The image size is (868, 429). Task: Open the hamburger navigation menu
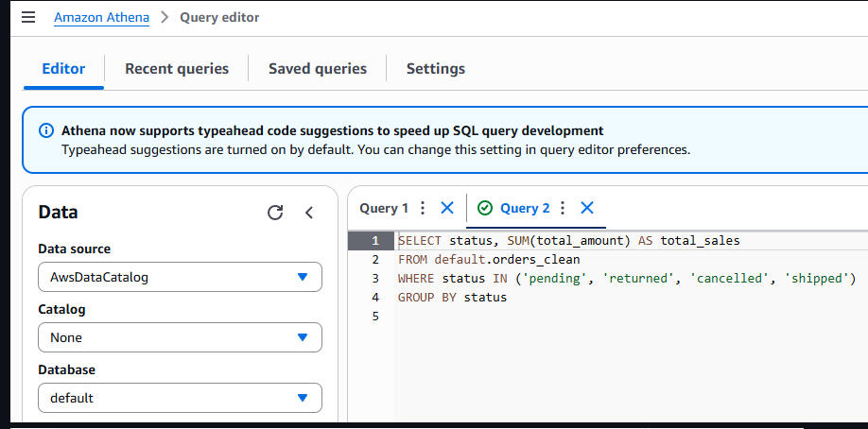point(27,18)
